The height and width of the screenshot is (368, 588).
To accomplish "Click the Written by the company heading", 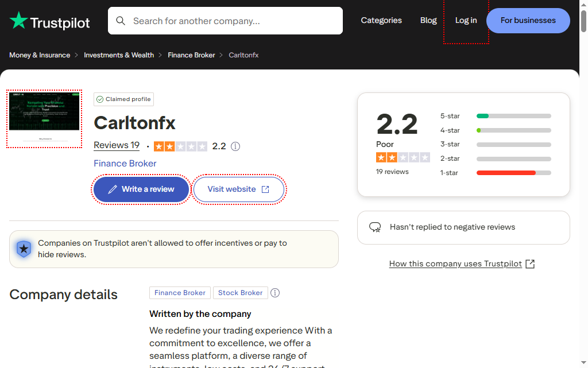I will [200, 314].
